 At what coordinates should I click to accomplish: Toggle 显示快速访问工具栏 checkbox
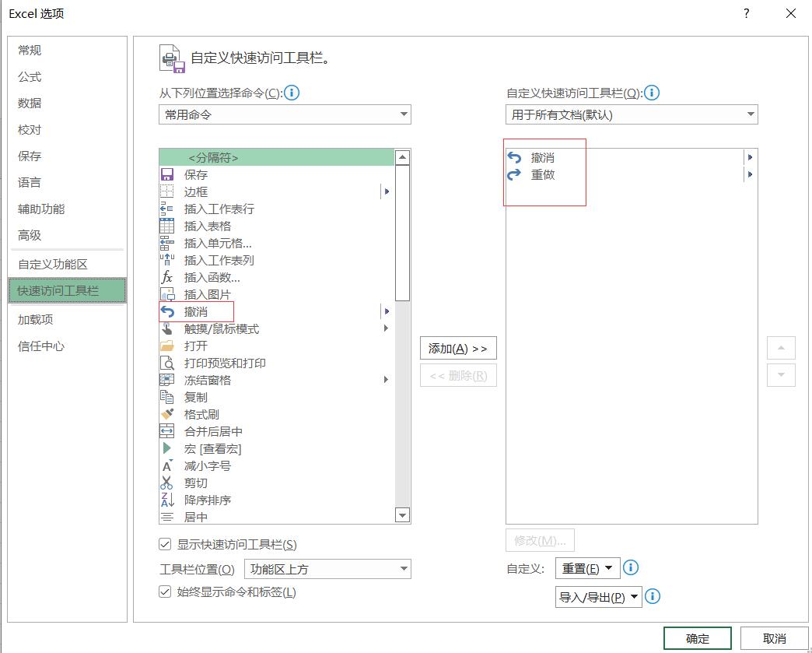click(x=165, y=544)
